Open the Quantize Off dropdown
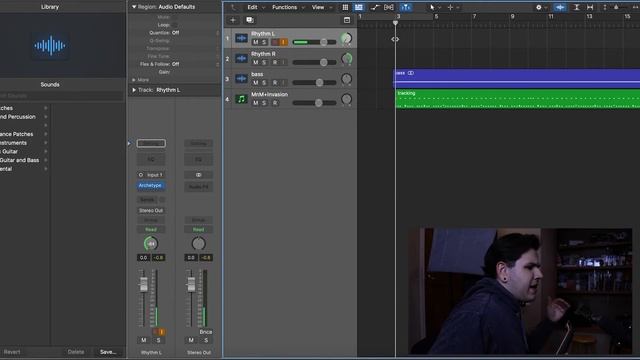The width and height of the screenshot is (640, 360). coord(176,33)
